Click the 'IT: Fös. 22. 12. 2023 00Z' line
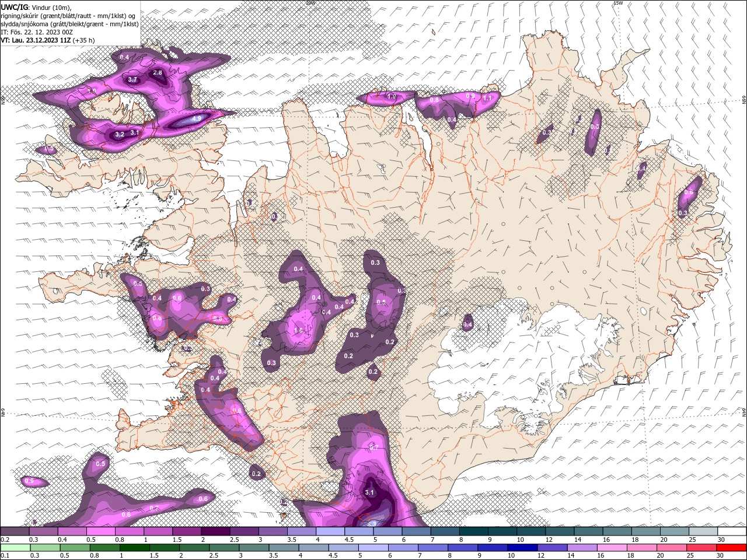The height and width of the screenshot is (560, 747). coord(37,32)
